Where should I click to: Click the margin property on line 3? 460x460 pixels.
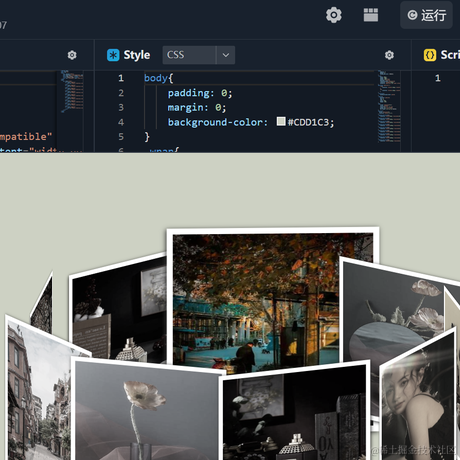(185, 108)
